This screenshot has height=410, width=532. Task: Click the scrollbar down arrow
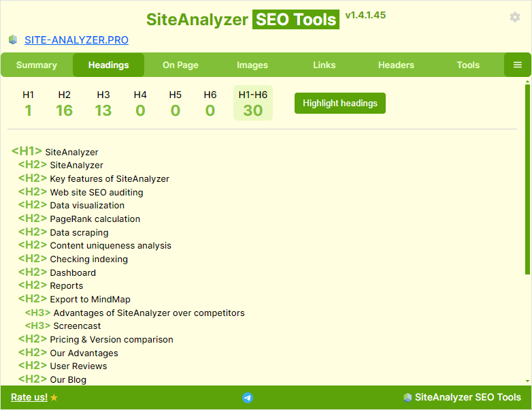click(x=527, y=381)
